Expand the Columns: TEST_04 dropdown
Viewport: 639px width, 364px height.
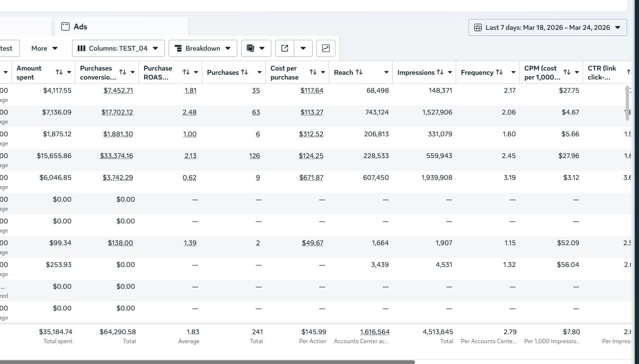pos(118,48)
